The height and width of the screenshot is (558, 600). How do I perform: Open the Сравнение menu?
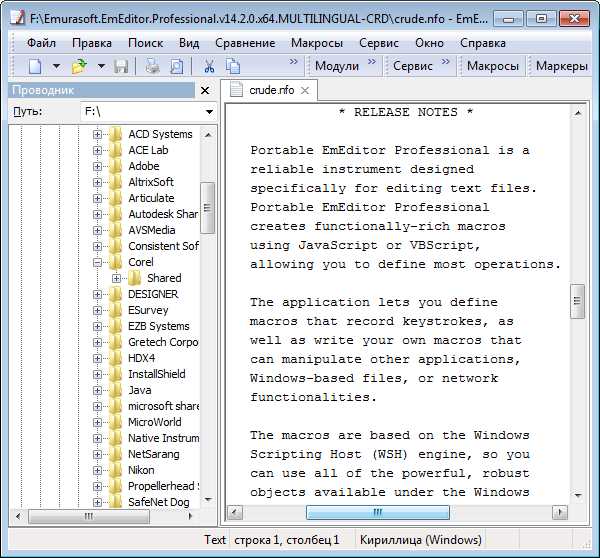tap(245, 43)
